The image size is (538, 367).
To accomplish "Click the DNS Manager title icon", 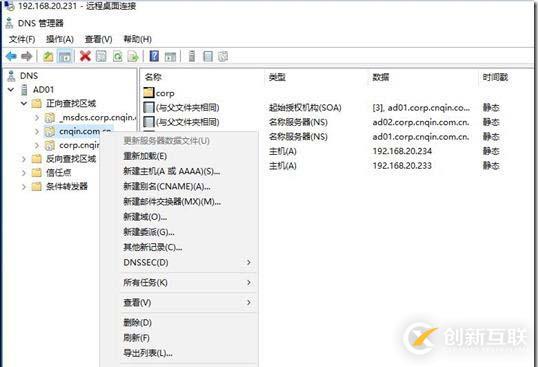I will (x=10, y=23).
